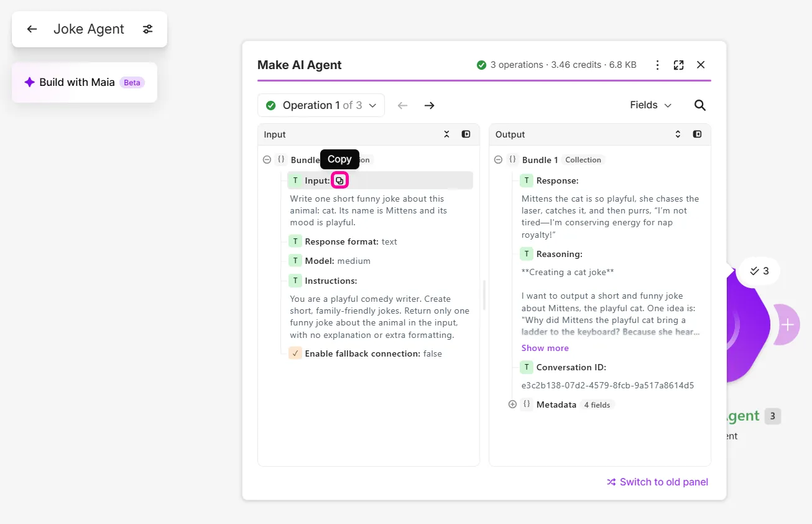Select the Response format row

pos(343,241)
